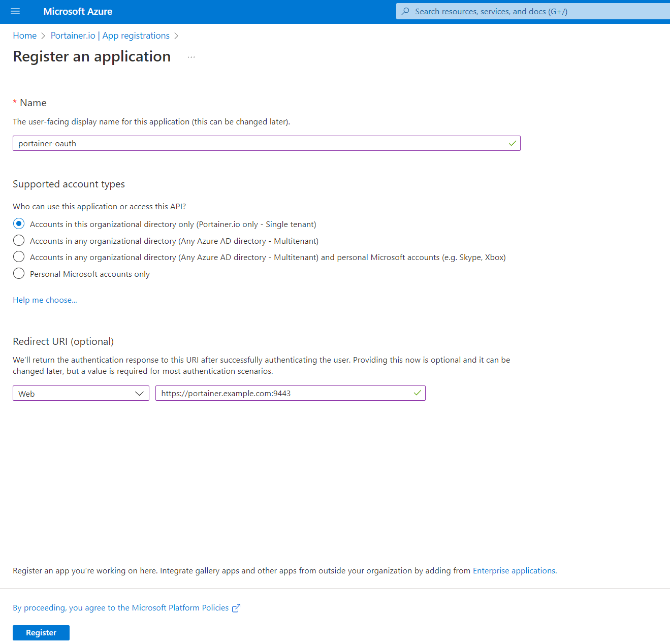Focus the search resources bar

coord(533,11)
